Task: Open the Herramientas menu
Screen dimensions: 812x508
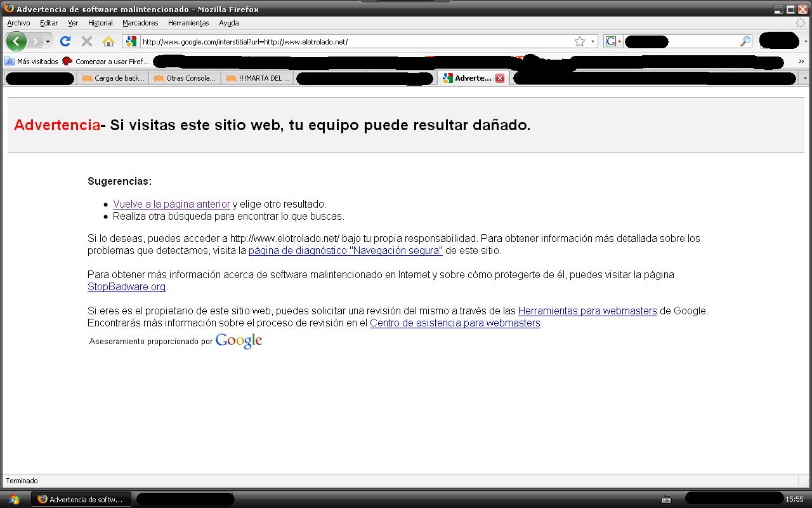Action: [188, 23]
